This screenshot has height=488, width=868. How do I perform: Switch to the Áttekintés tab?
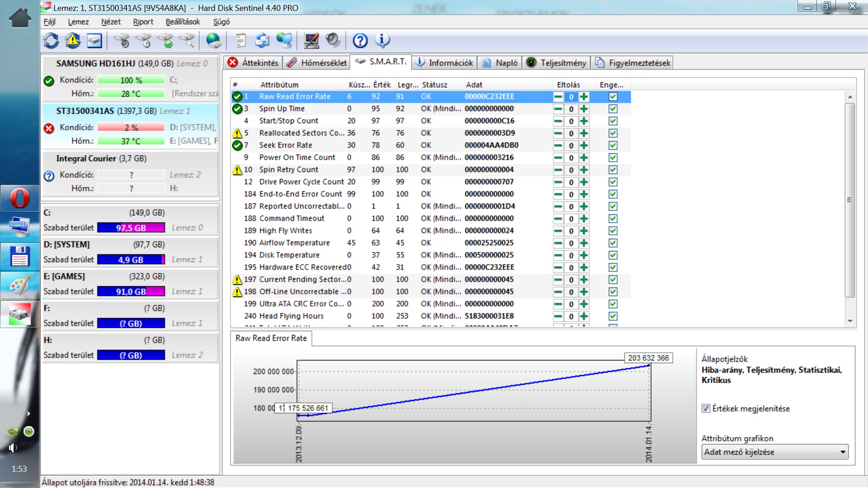click(x=253, y=63)
